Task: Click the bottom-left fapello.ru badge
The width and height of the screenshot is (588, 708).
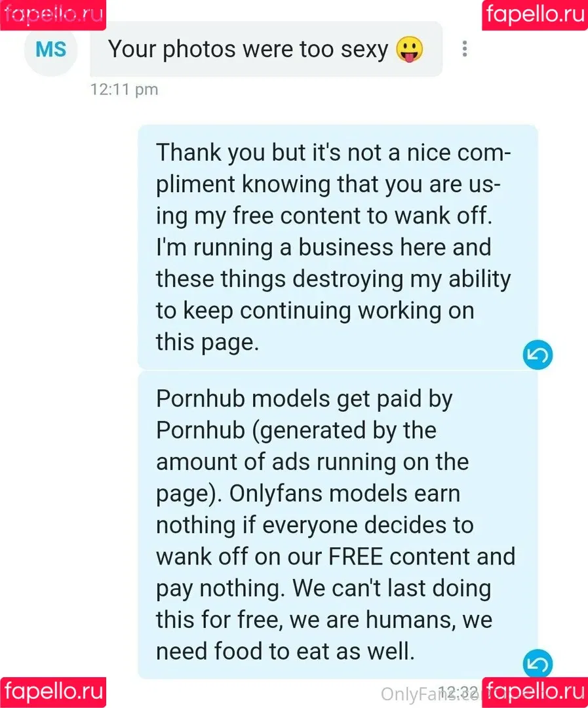Action: tap(53, 692)
